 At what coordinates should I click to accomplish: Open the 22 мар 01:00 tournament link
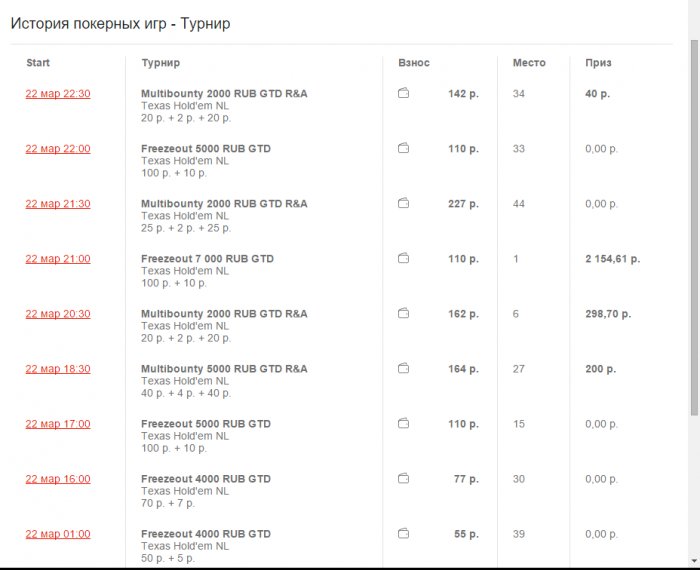coord(58,534)
